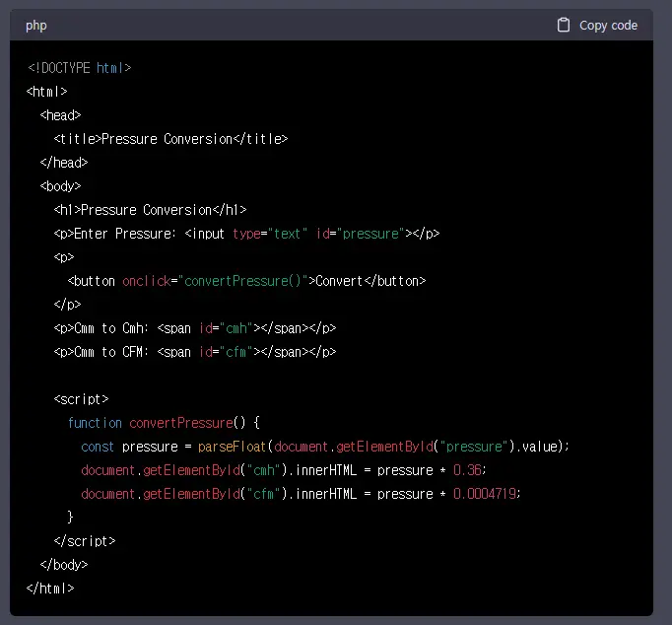The image size is (672, 625).
Task: Click the line multiplying pressure by 0.0004719
Action: click(x=301, y=494)
